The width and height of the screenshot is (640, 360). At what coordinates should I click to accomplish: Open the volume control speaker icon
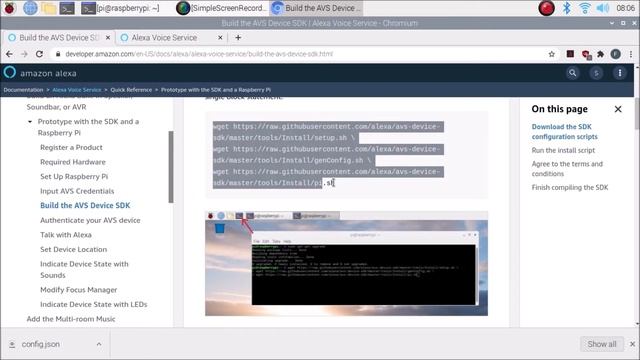click(602, 8)
